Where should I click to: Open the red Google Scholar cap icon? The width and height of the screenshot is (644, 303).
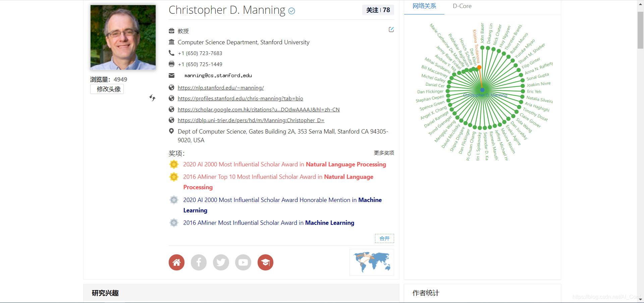tap(265, 262)
